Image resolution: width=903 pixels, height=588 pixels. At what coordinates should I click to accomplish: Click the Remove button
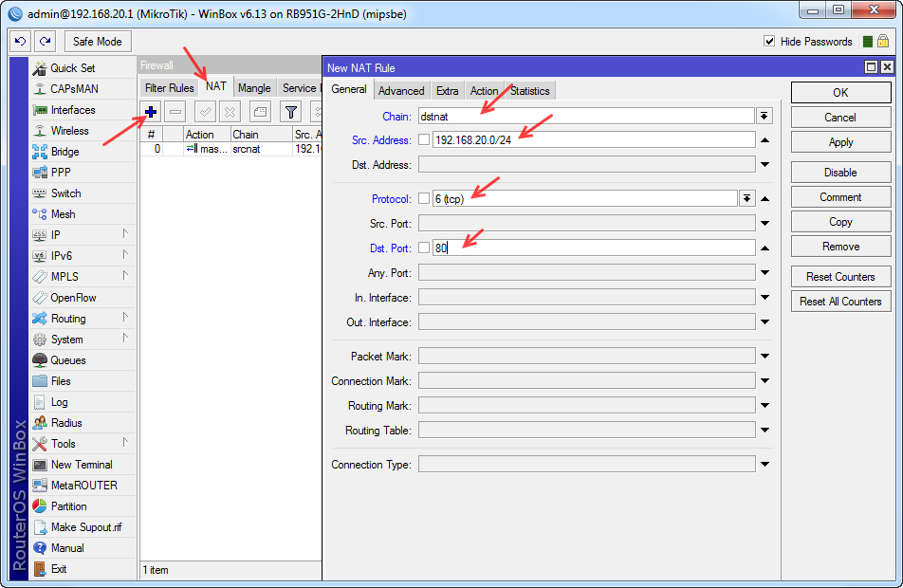click(840, 247)
